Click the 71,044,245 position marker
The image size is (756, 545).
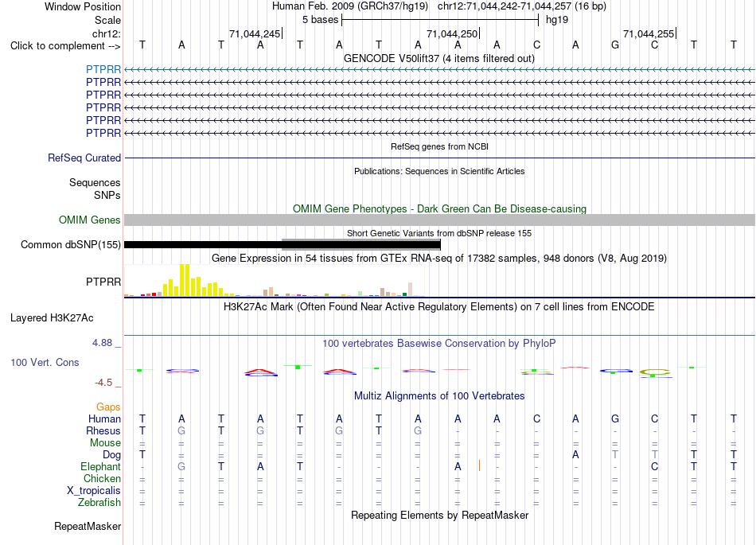point(255,33)
